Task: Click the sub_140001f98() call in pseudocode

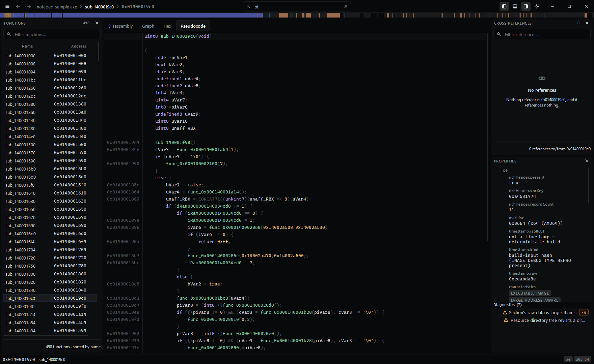Action: (177, 142)
